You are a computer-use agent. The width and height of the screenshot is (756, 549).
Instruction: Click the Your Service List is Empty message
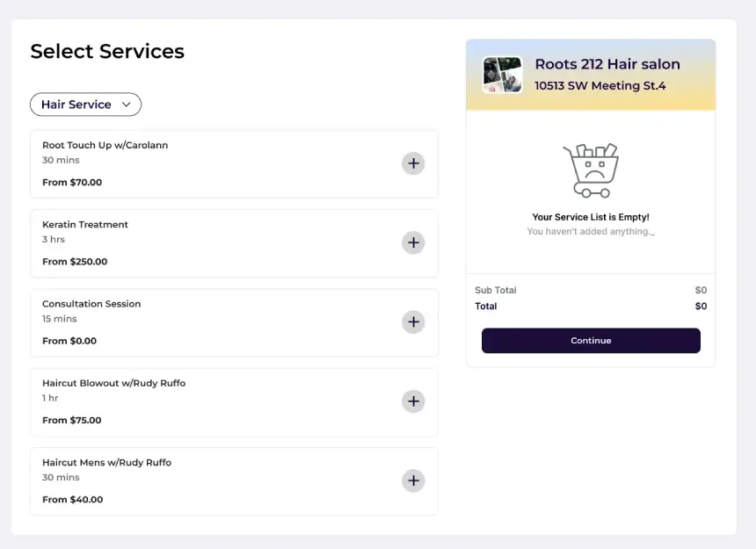point(591,217)
